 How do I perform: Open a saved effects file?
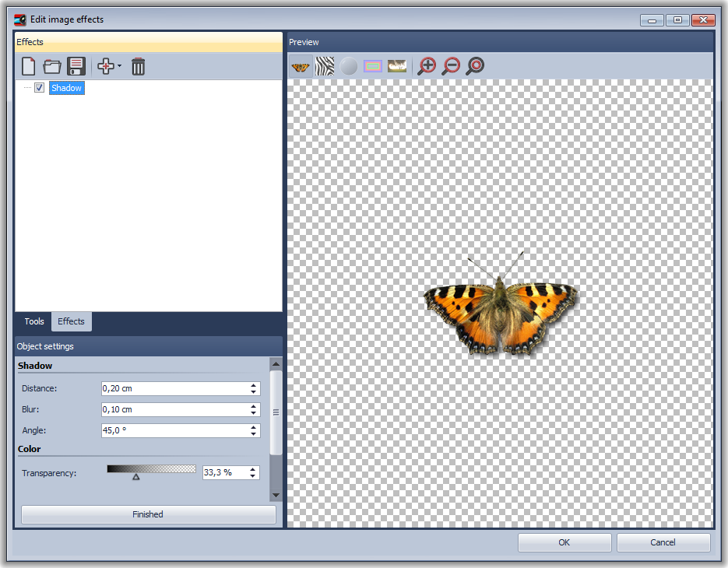coord(51,66)
